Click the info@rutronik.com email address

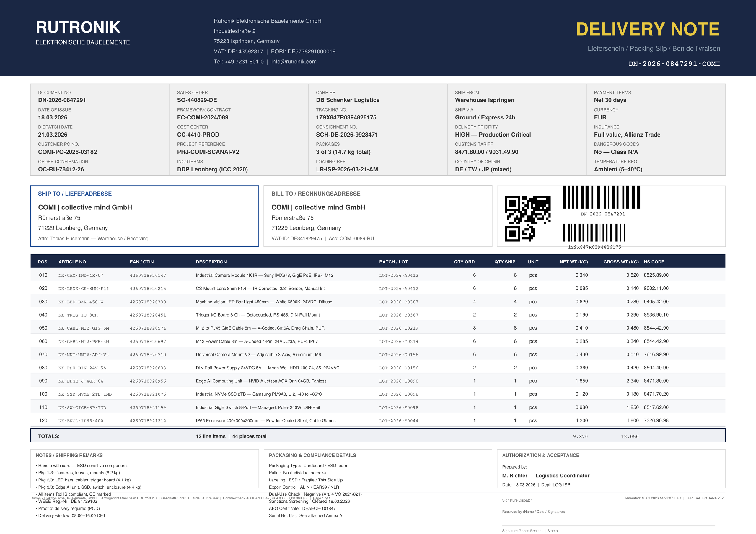point(294,62)
